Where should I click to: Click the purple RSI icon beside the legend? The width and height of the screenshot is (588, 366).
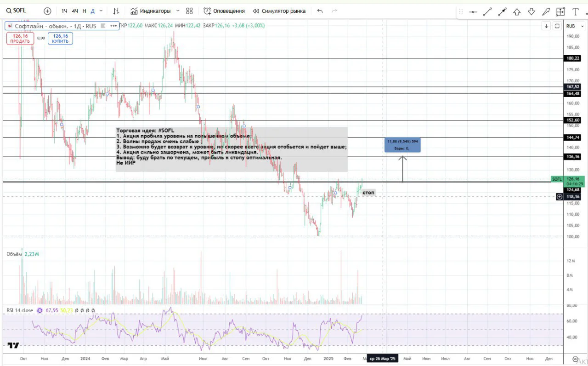(40, 310)
